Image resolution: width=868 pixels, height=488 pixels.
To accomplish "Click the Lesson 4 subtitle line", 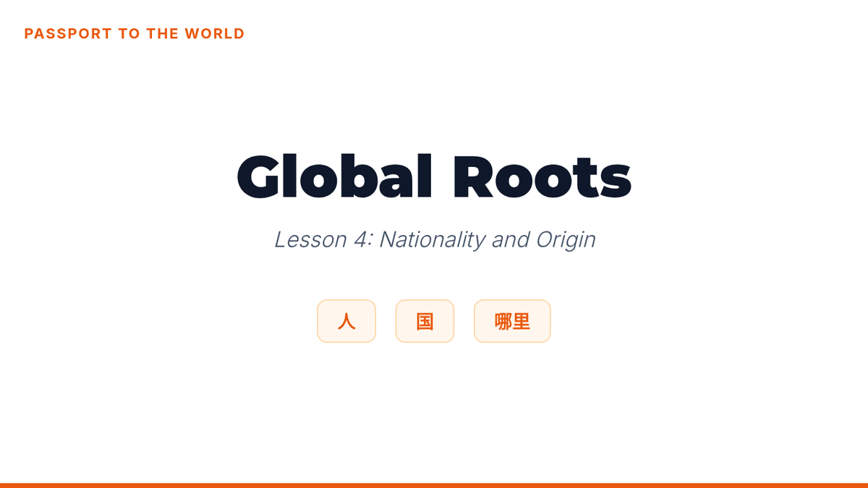I will tap(435, 239).
